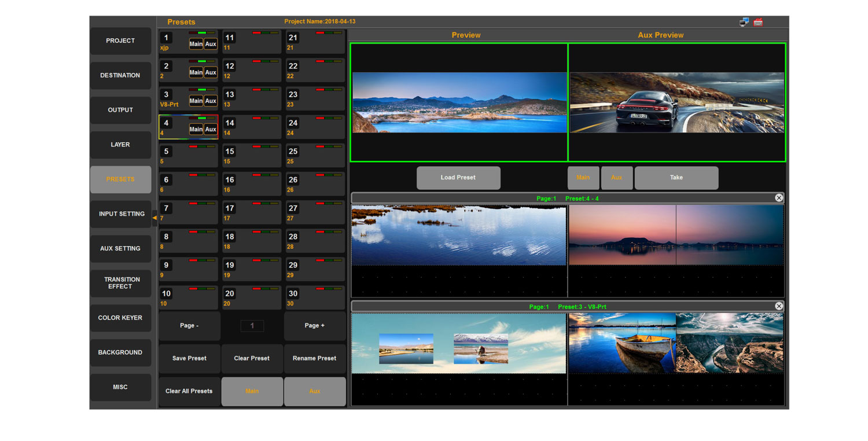The height and width of the screenshot is (441, 868).
Task: Click the Clear All Presets button
Action: pos(189,391)
